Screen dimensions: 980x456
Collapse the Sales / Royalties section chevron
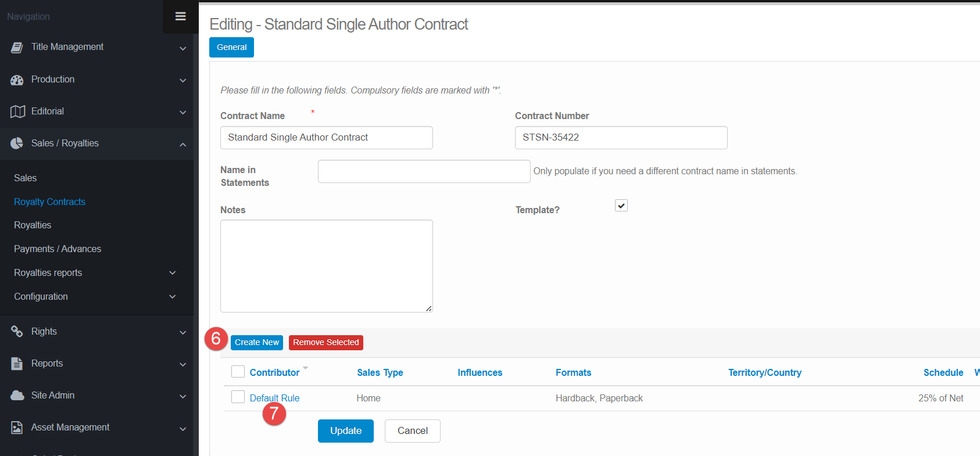click(x=183, y=144)
